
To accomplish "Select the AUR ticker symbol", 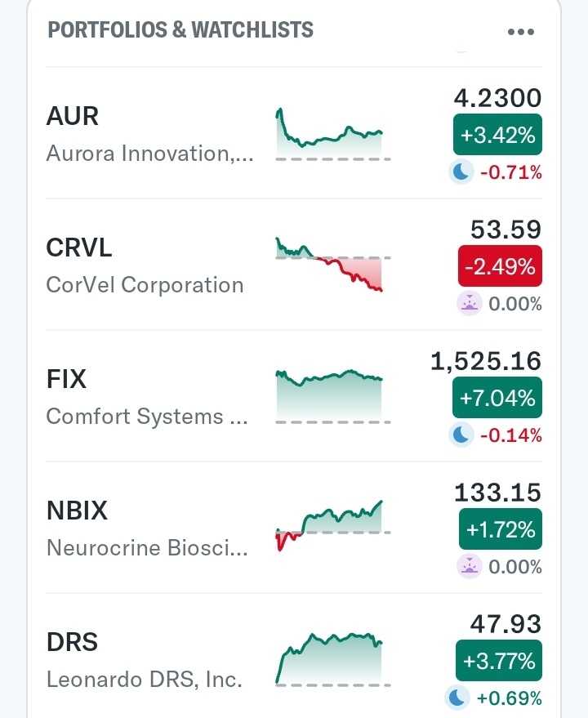I will point(73,117).
